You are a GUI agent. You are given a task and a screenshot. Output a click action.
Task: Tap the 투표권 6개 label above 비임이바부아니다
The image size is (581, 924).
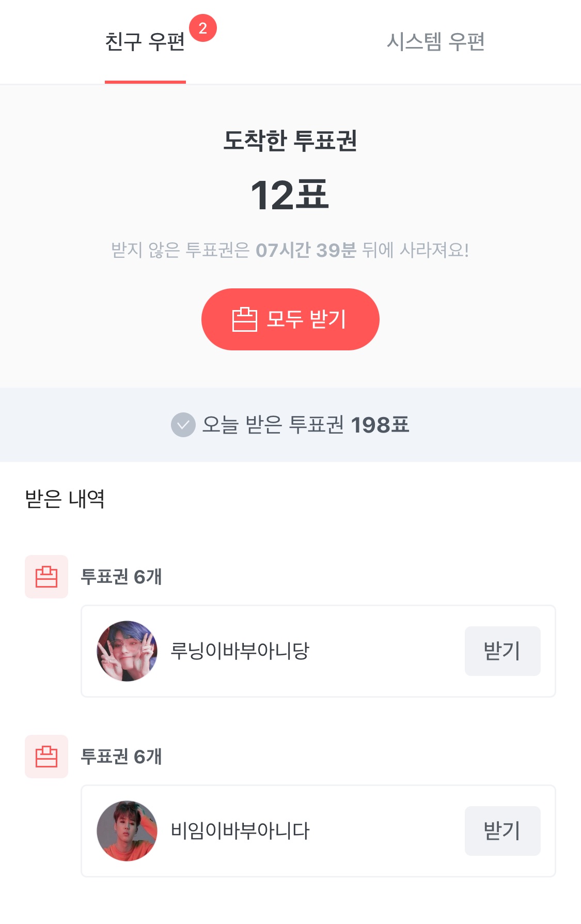pos(121,757)
